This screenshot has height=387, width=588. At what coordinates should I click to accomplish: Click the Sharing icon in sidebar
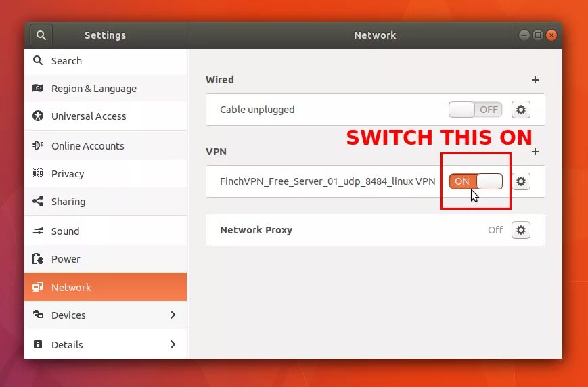click(38, 201)
